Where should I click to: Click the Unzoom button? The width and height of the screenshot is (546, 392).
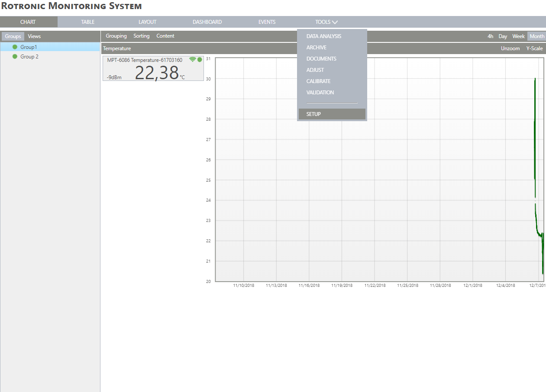click(510, 48)
